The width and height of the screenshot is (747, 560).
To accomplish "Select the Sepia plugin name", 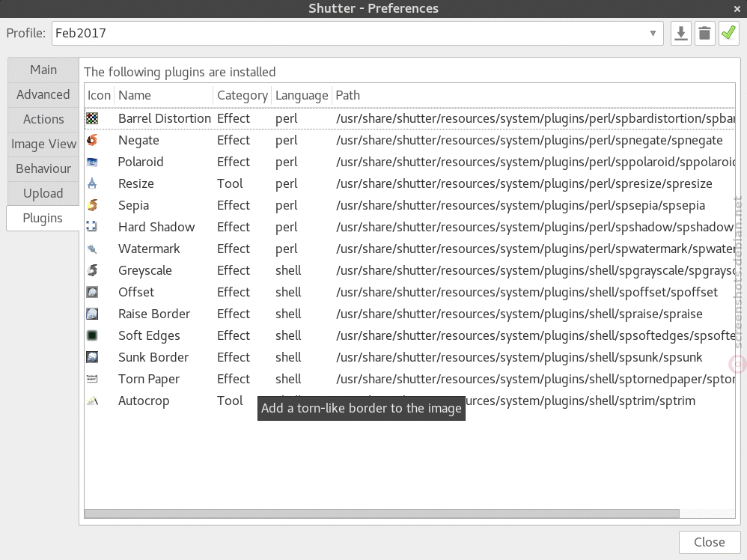I will click(133, 205).
